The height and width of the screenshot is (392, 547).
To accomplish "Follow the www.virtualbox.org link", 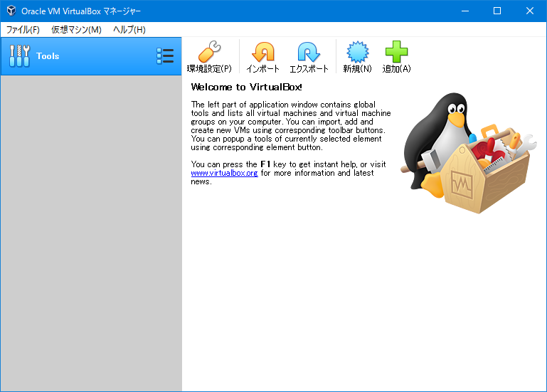I will pyautogui.click(x=224, y=173).
